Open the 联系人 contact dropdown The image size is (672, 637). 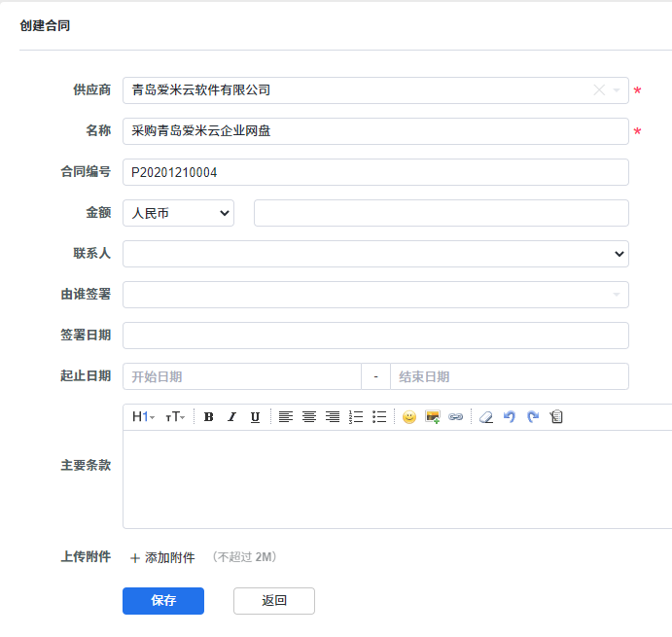(375, 254)
